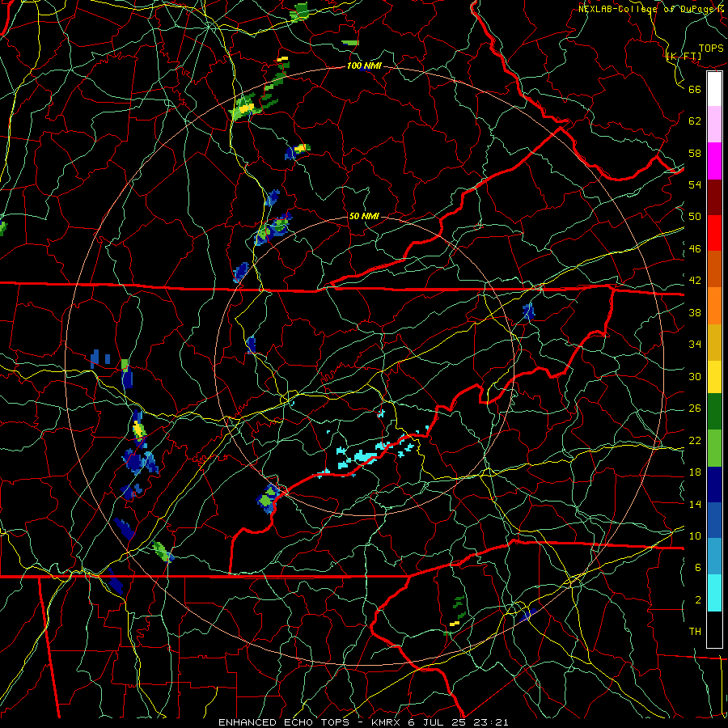Click the '58' legend value
The height and width of the screenshot is (728, 728).
(695, 153)
